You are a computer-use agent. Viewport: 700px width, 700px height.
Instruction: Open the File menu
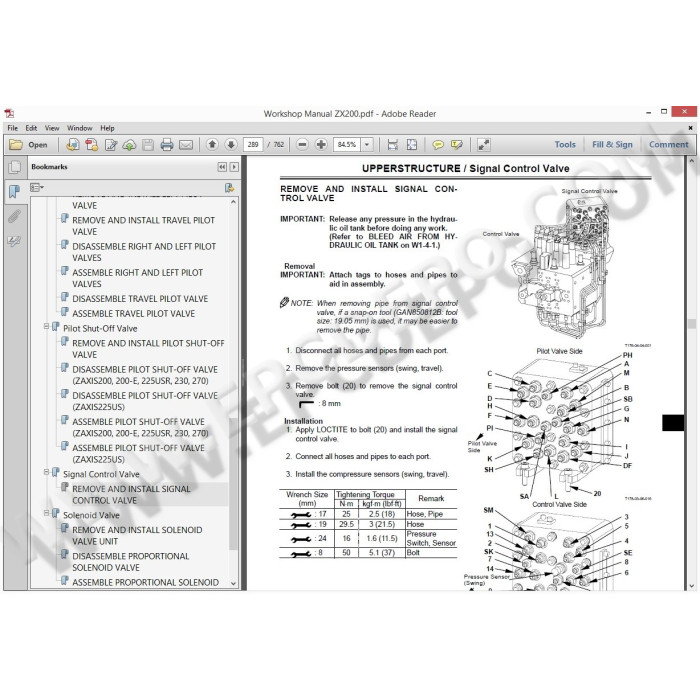12,128
